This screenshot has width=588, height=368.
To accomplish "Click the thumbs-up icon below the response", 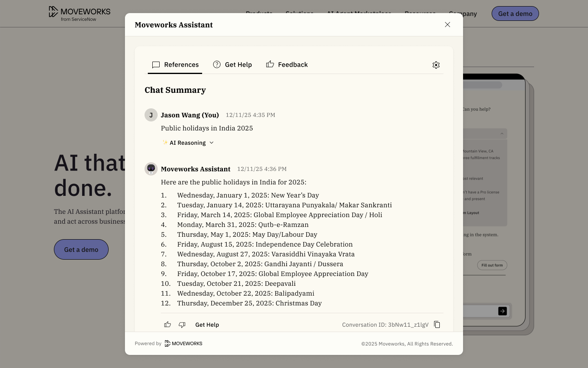I will pyautogui.click(x=167, y=325).
